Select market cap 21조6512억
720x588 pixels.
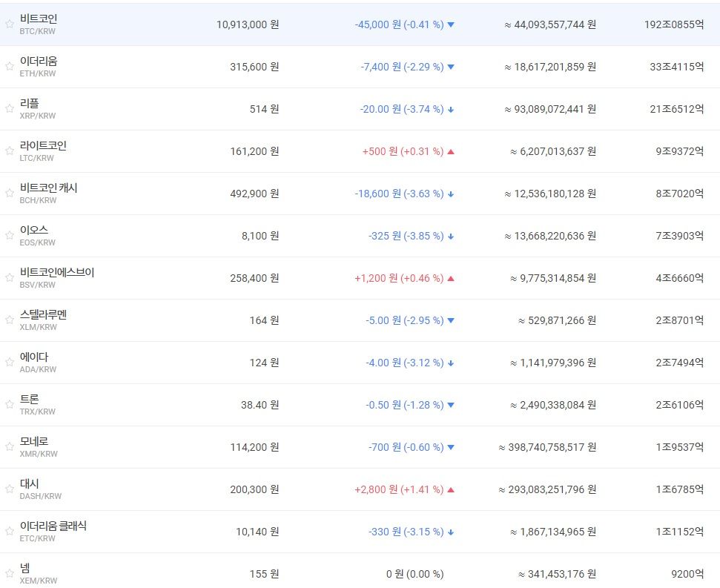pos(676,109)
